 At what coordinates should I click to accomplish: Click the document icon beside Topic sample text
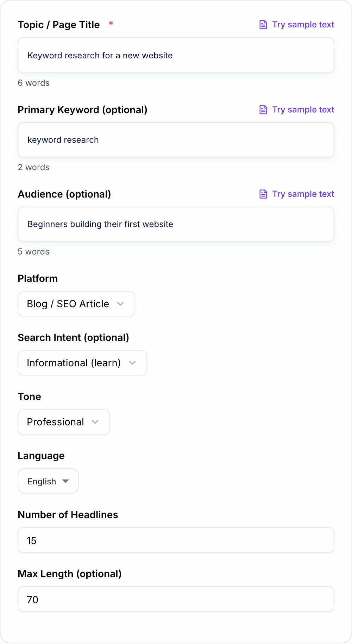click(263, 25)
